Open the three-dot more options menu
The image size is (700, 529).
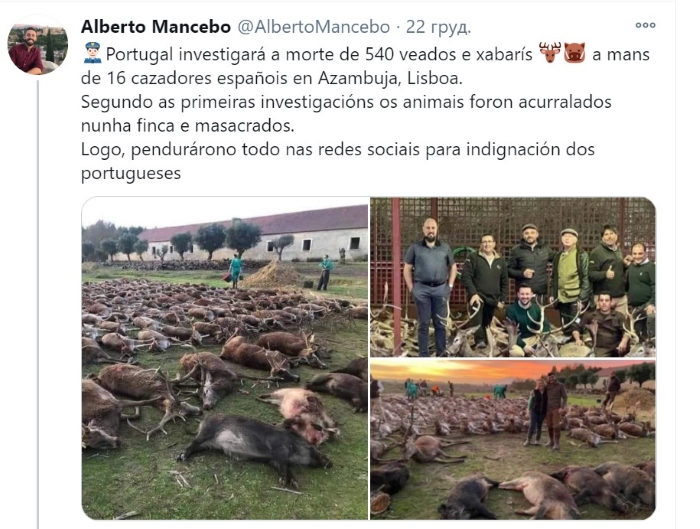645,25
